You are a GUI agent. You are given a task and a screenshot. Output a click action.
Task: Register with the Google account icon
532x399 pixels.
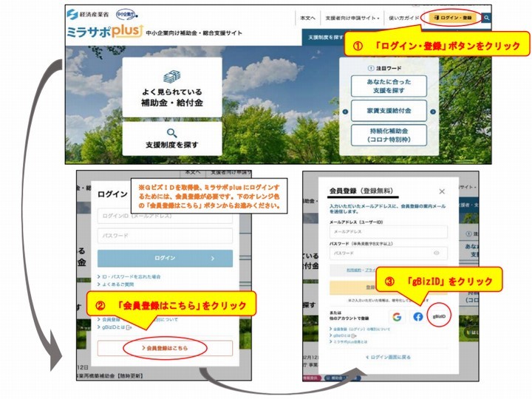397,316
